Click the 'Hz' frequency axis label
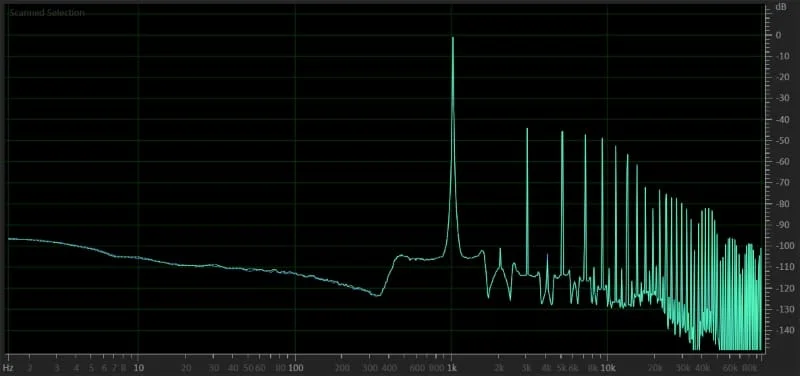Viewport: 800px width, 376px height. click(x=8, y=367)
